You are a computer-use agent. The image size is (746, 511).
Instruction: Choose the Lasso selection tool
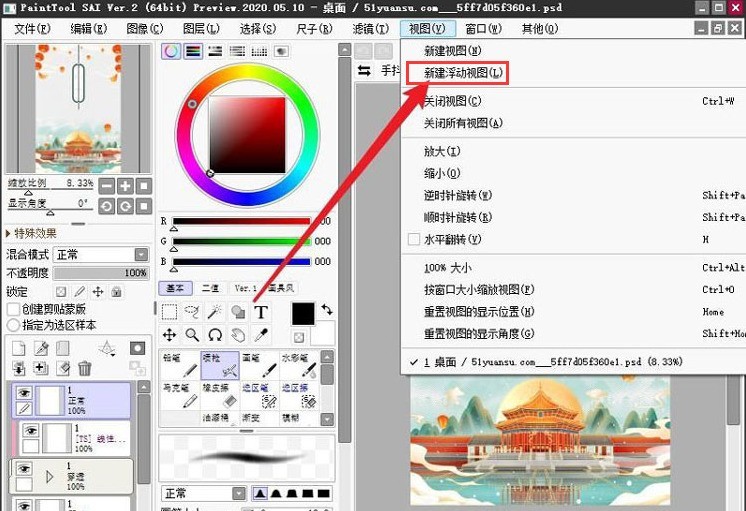(192, 313)
